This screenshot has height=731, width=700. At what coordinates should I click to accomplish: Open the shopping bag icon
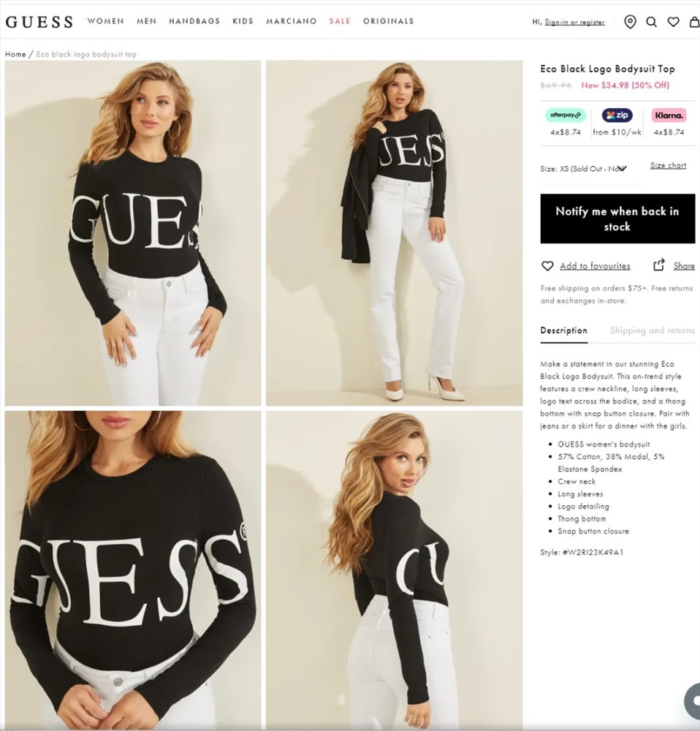click(x=694, y=22)
